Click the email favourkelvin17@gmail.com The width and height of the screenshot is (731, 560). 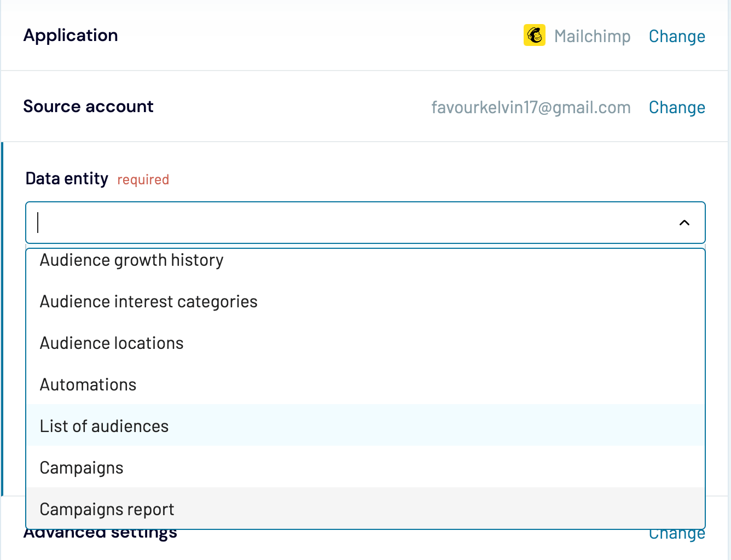(531, 107)
